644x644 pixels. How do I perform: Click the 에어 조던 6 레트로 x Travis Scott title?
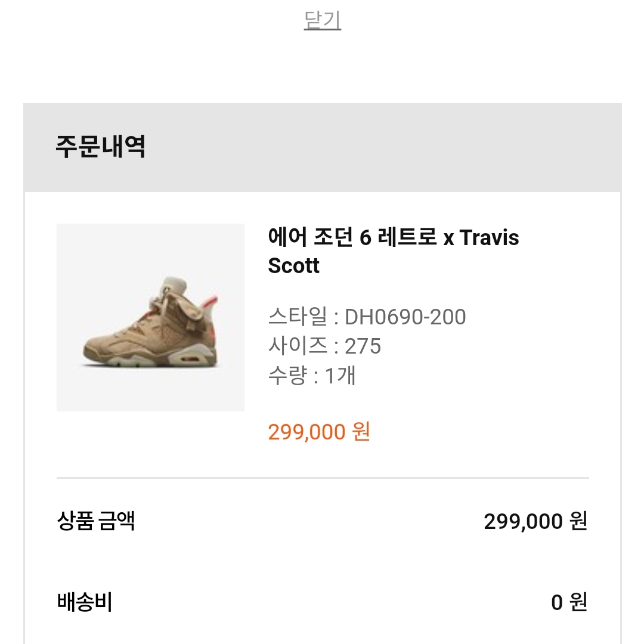pyautogui.click(x=394, y=251)
